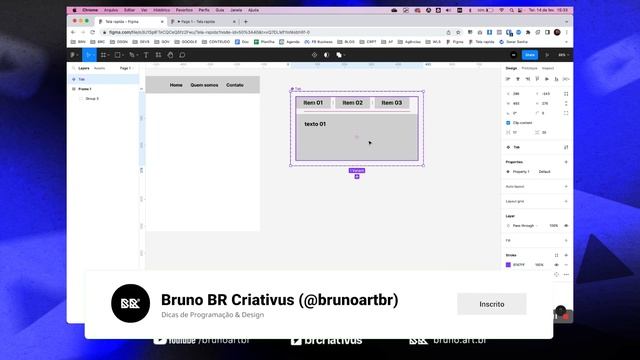Add a stroke with plus icon
The height and width of the screenshot is (360, 640).
[x=566, y=255]
